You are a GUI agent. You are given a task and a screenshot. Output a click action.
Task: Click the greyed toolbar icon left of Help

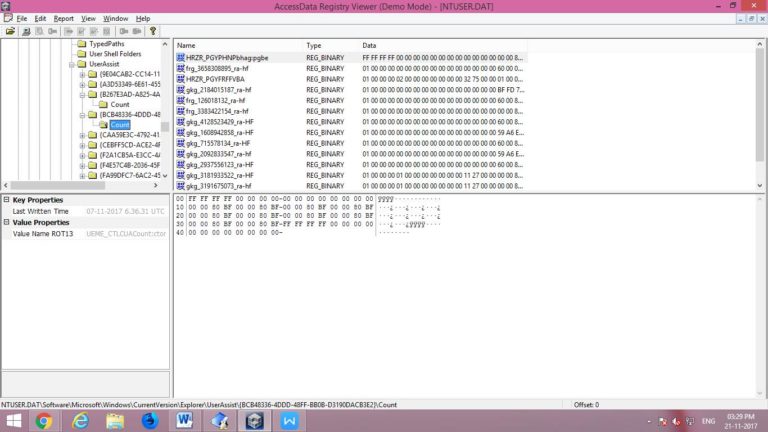pos(137,31)
